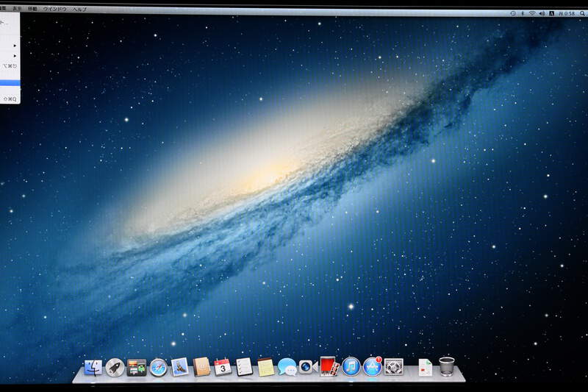Expand the second submenu arrow in menu
This screenshot has height=392, width=588.
coord(15,56)
